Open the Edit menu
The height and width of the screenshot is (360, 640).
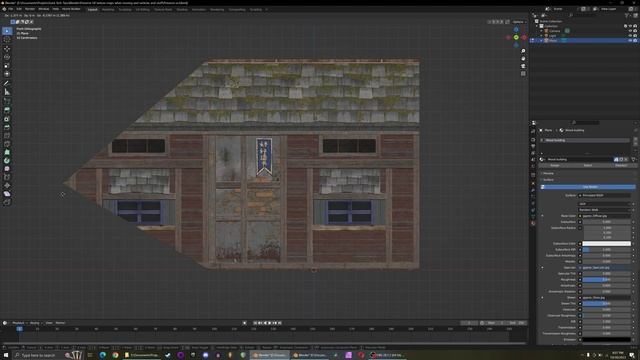click(19, 9)
